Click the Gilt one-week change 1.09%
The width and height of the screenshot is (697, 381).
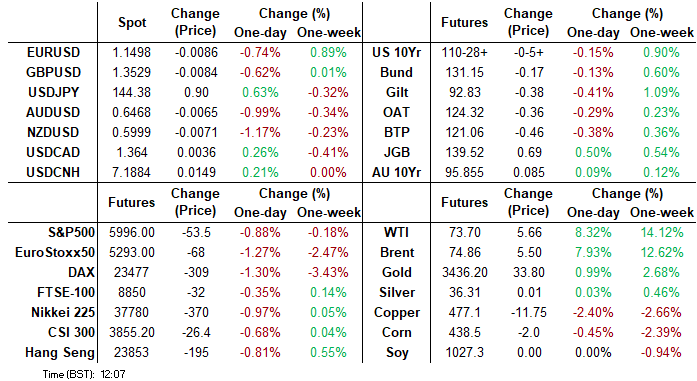[x=661, y=92]
